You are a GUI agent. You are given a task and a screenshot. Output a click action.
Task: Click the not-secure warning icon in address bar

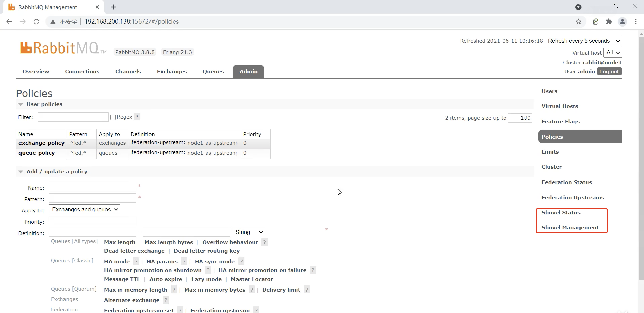53,22
